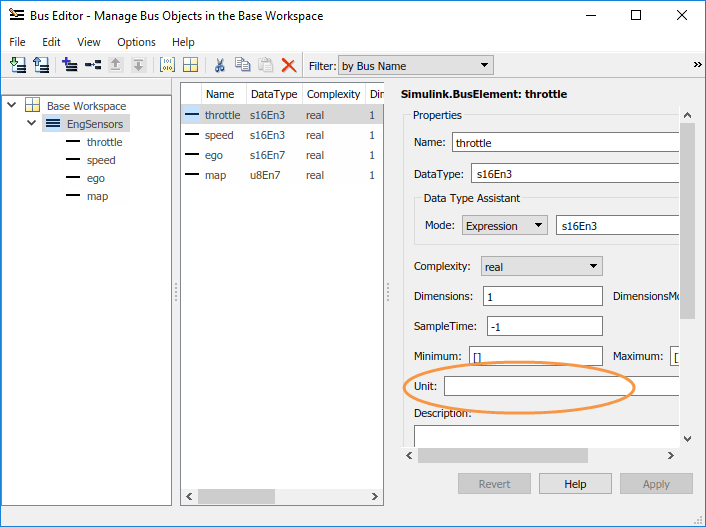706x527 pixels.
Task: Click the Help button beside Revert
Action: [x=575, y=484]
